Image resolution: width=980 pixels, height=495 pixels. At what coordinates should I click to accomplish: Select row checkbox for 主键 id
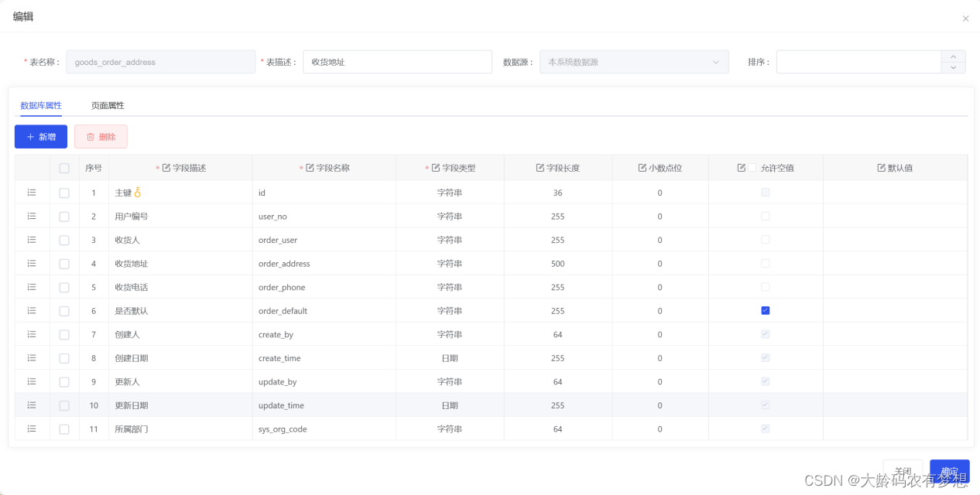point(64,193)
